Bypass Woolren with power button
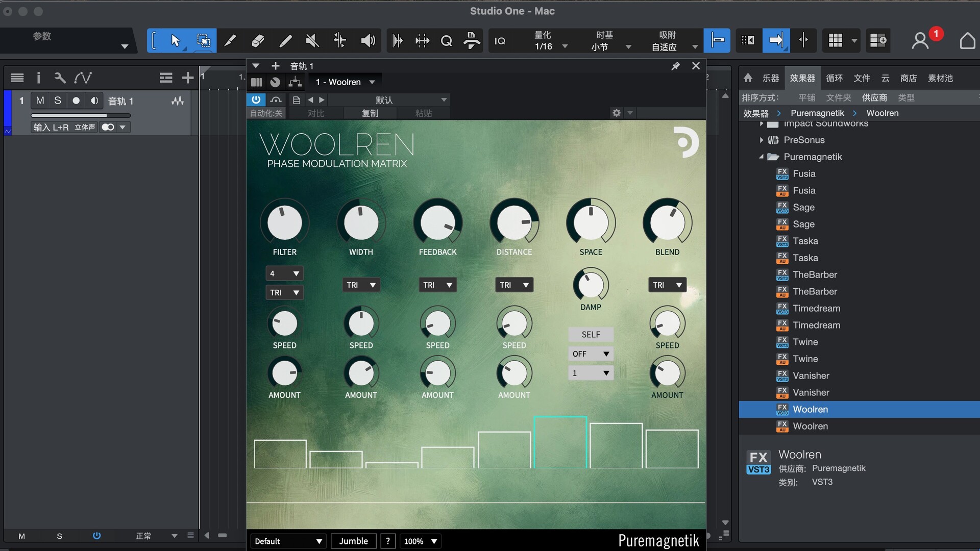Viewport: 980px width, 551px height. 256,100
